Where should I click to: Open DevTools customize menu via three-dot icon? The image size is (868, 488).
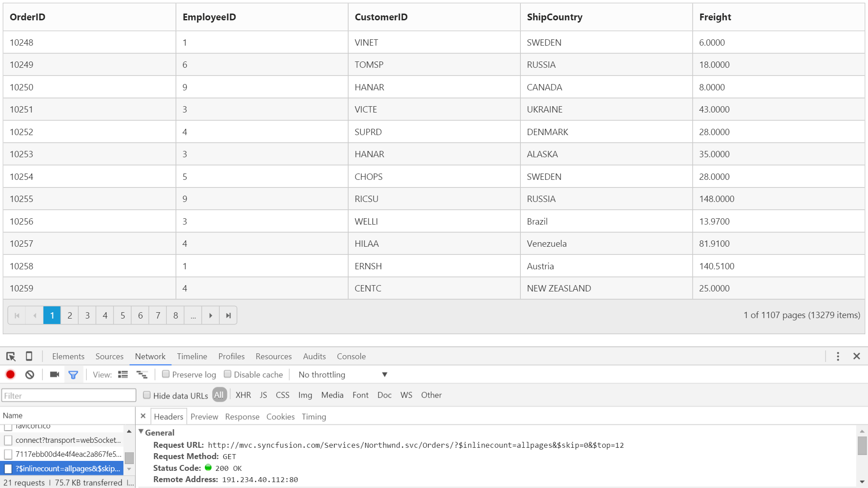tap(838, 357)
